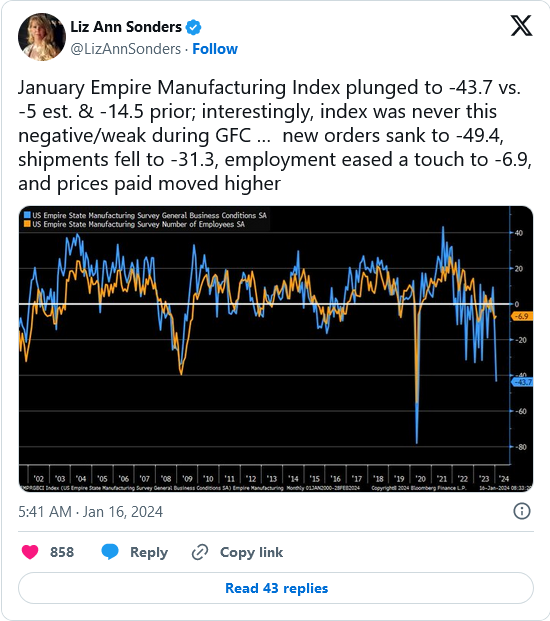Click the '20 marker on chart timeline
The width and height of the screenshot is (550, 621).
(x=420, y=478)
